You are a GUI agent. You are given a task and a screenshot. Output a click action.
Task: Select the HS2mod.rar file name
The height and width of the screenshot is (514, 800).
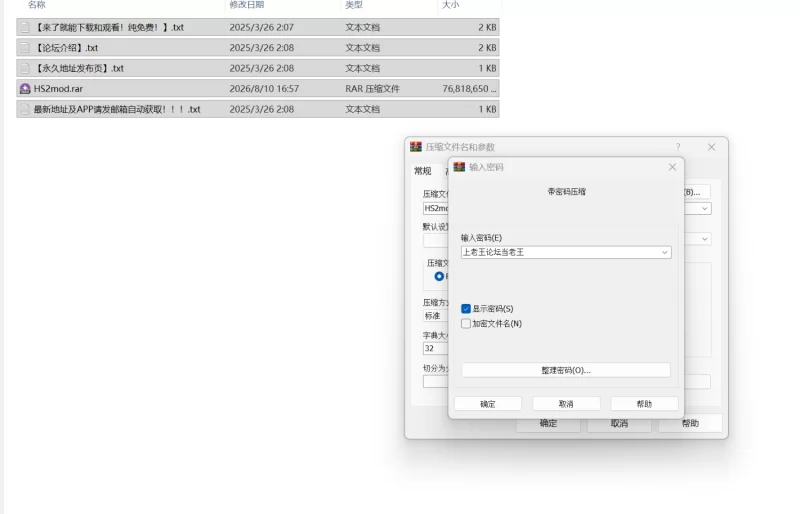click(58, 89)
